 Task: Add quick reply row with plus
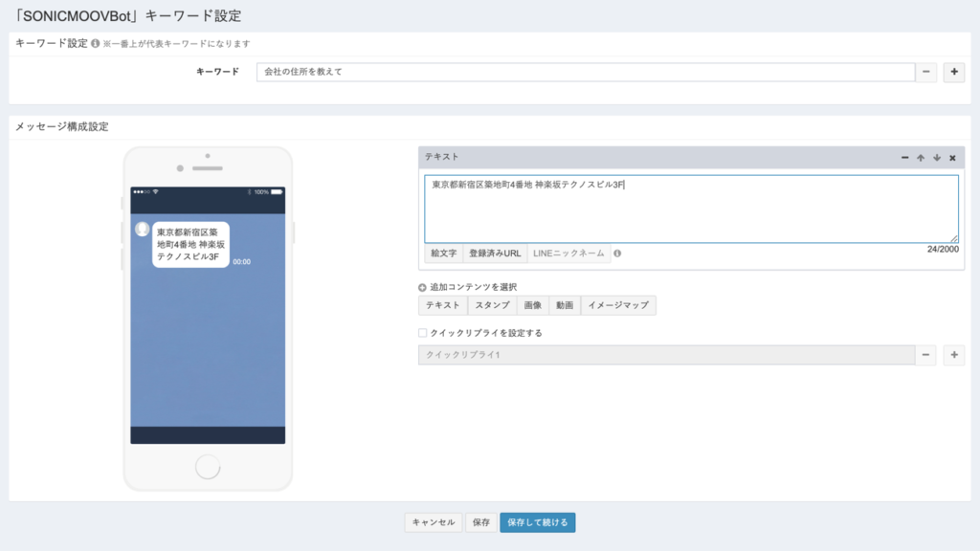click(954, 355)
